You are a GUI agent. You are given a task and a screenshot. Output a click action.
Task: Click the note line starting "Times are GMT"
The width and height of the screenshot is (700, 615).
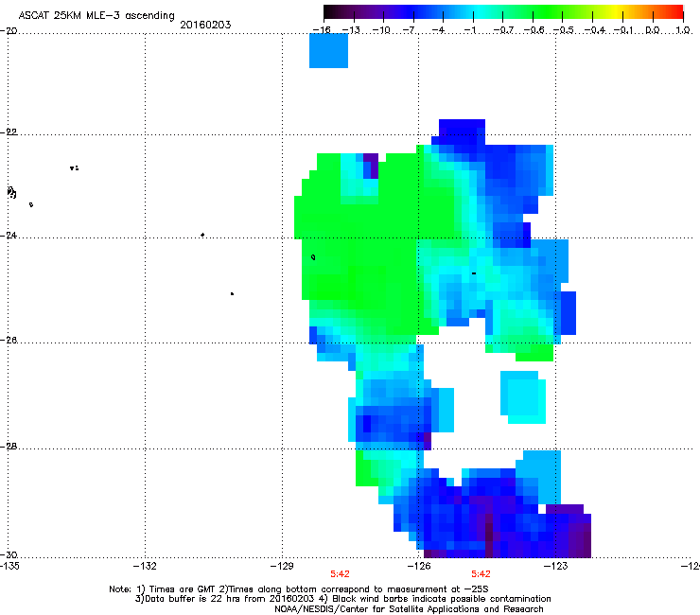pyautogui.click(x=299, y=589)
